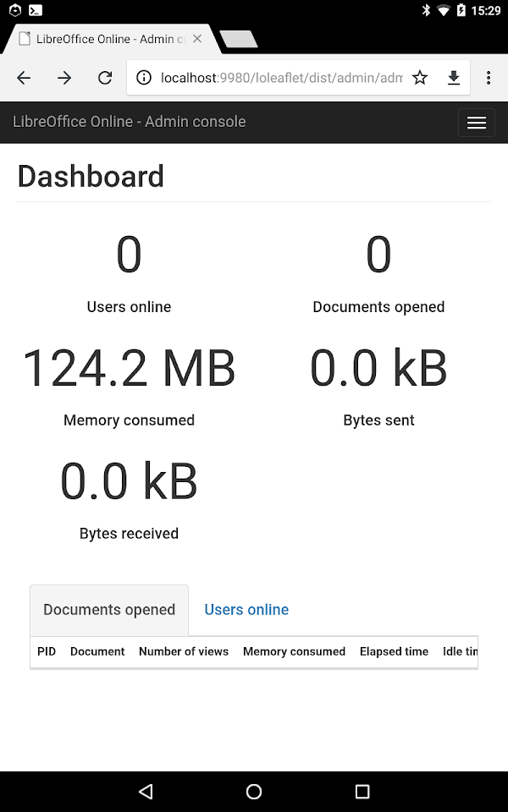Click the localhost URL address field
Image resolution: width=508 pixels, height=812 pixels.
tap(281, 78)
